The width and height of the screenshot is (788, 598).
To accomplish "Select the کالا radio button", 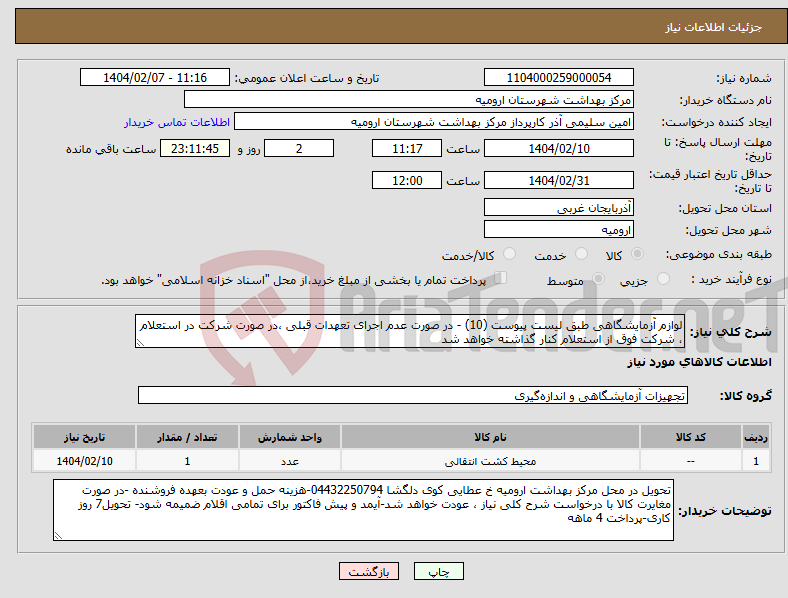I will 637,254.
